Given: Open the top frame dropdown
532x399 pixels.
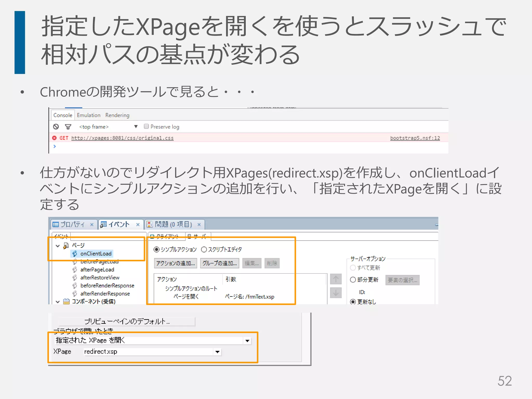Looking at the screenshot, I should click(x=136, y=127).
